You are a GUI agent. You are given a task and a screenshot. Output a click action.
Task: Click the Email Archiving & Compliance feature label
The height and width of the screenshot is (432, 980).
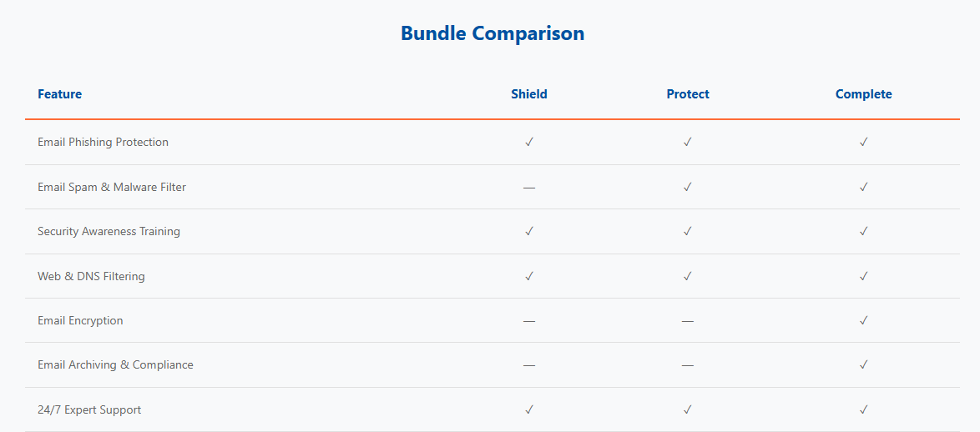[115, 364]
